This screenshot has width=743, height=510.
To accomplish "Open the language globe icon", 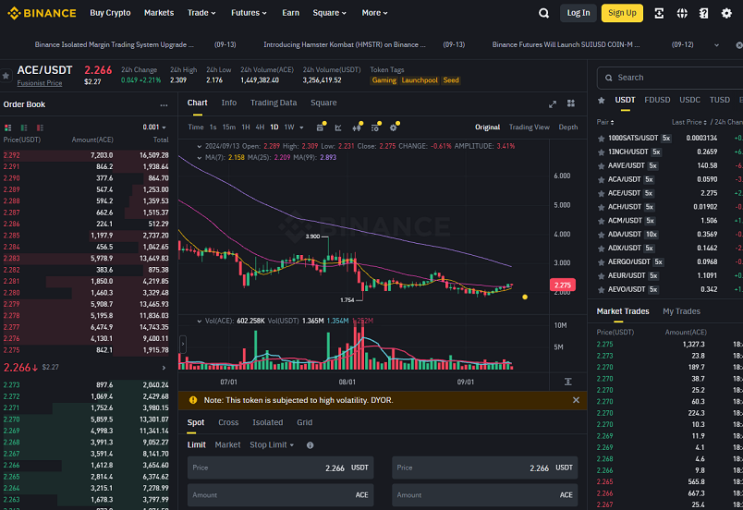I will pyautogui.click(x=682, y=13).
